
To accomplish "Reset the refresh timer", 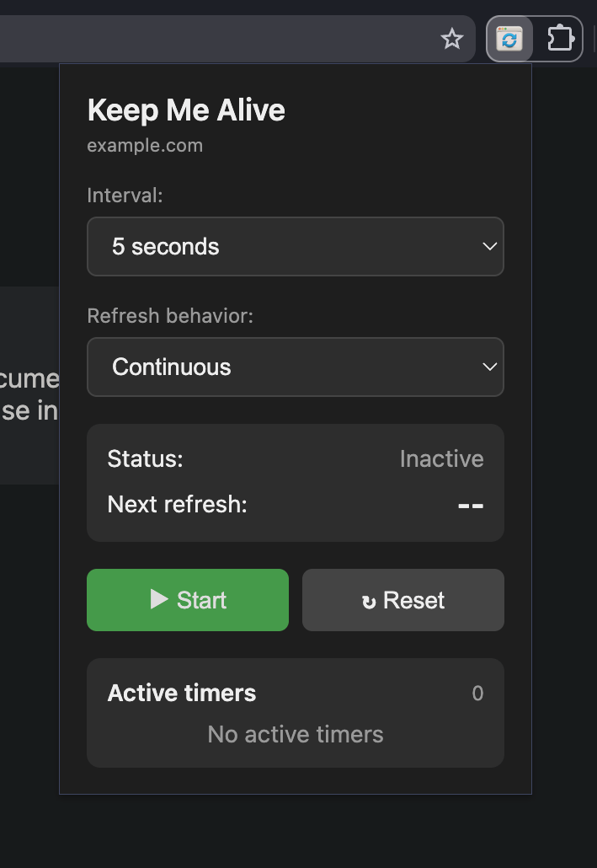I will pos(402,600).
